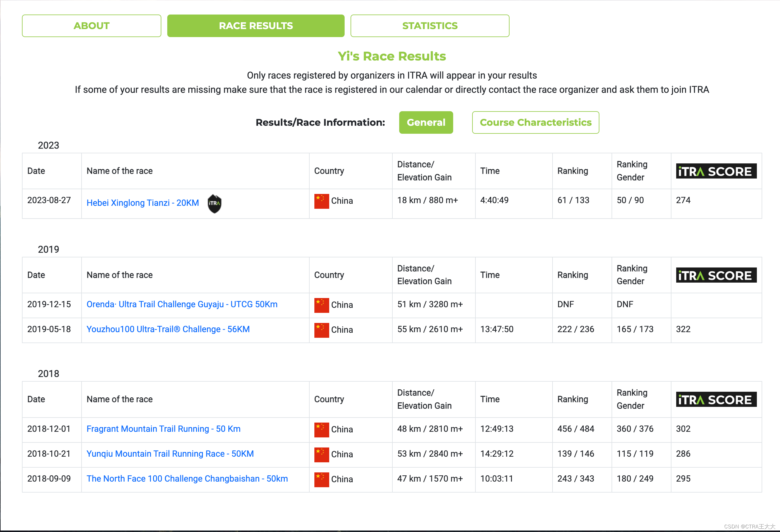
Task: Click the China flag in the Orenda UTCG row
Action: click(x=321, y=305)
